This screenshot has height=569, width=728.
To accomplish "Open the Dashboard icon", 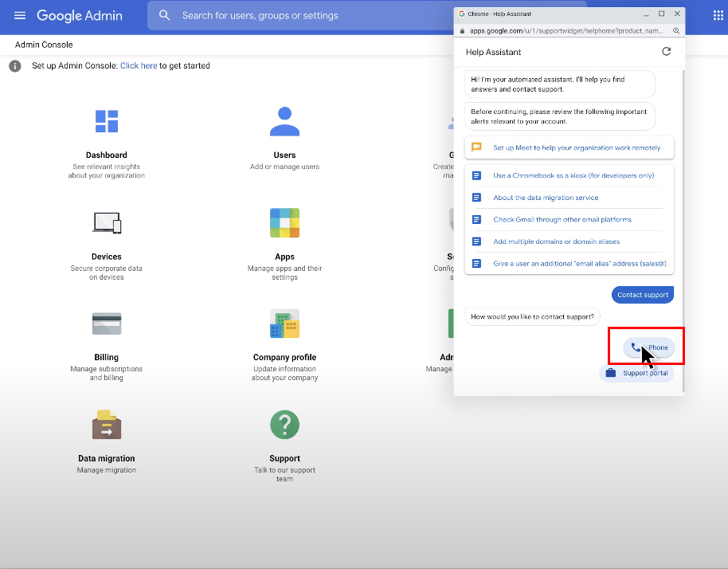I will tap(107, 121).
